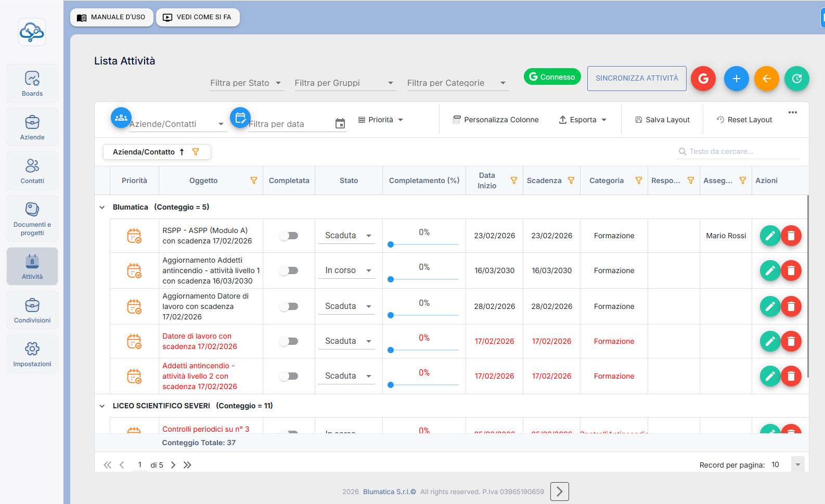Toggle Completata for Addetti antincendio livello 2 row
This screenshot has width=825, height=504.
(289, 376)
